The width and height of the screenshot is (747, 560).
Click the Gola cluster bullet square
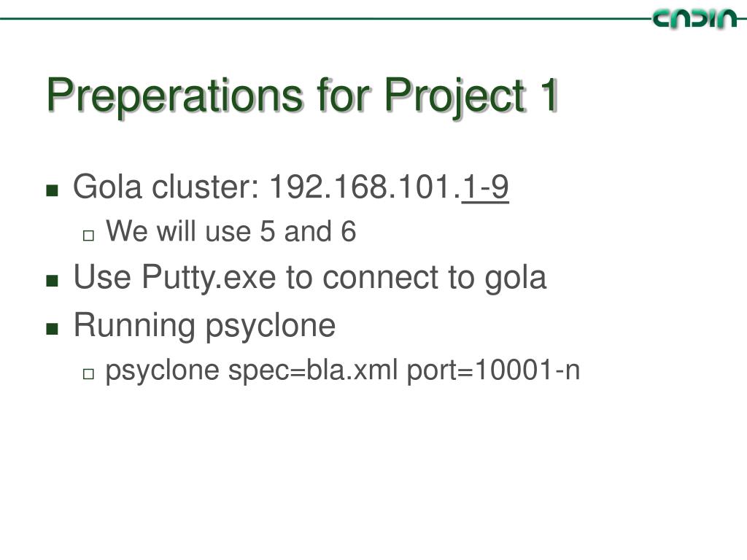pos(52,190)
